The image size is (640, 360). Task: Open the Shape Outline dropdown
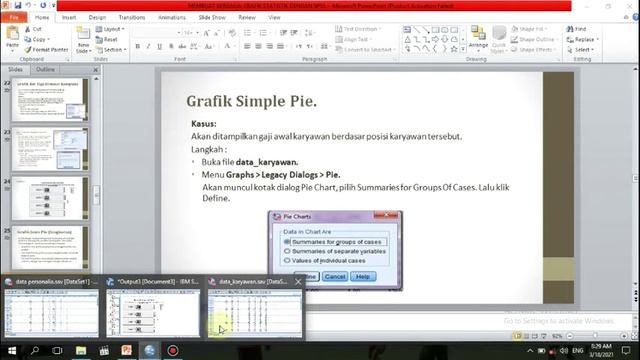(534, 39)
